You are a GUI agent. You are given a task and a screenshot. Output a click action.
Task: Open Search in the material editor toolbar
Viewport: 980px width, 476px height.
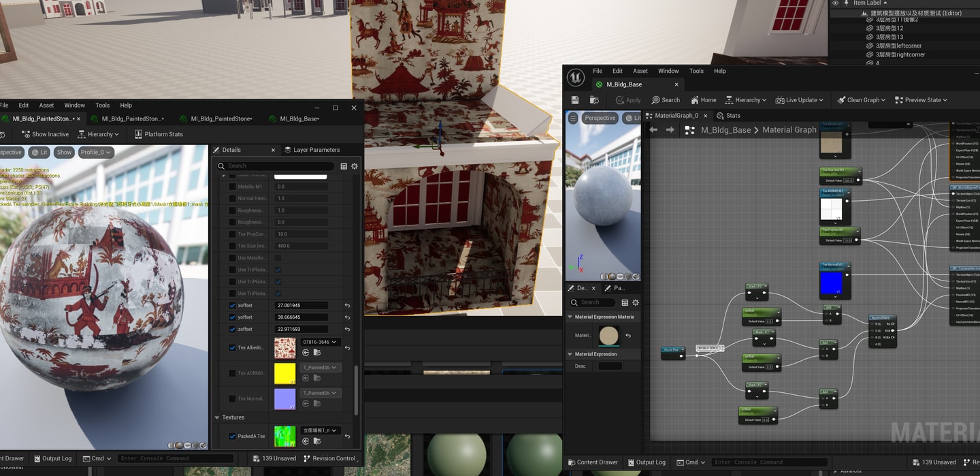[666, 100]
